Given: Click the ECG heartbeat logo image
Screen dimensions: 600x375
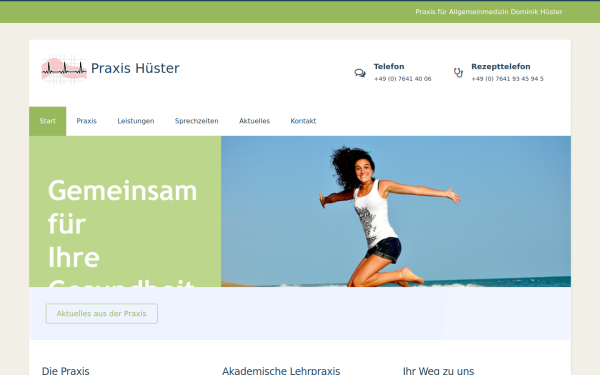Looking at the screenshot, I should pos(64,69).
